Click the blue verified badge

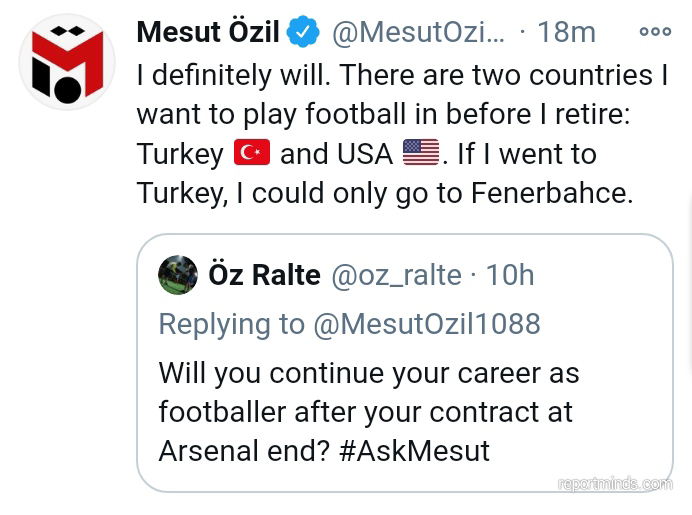(x=303, y=32)
